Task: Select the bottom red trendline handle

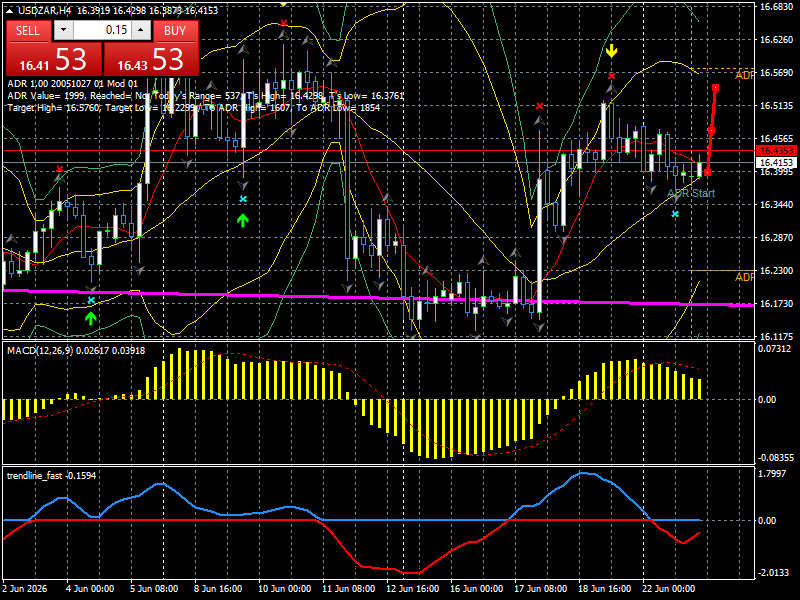Action: tap(707, 173)
